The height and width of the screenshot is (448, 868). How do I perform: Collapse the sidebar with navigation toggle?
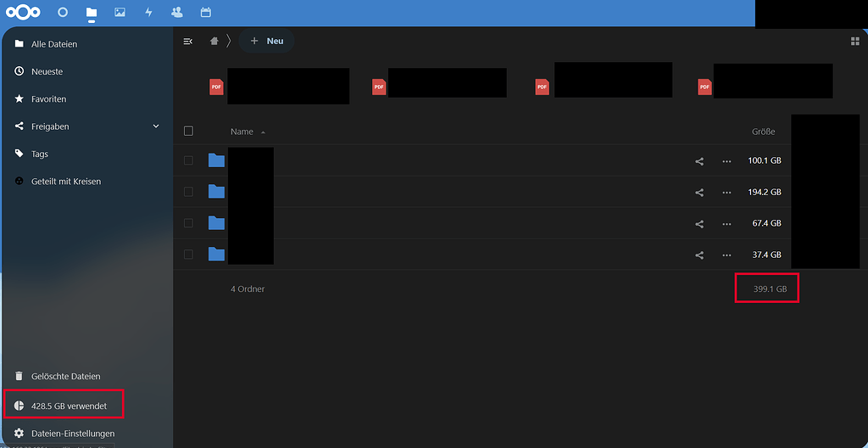coord(188,41)
